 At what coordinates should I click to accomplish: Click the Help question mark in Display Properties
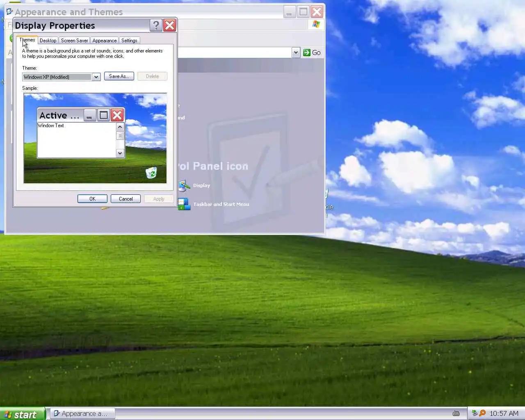click(156, 25)
